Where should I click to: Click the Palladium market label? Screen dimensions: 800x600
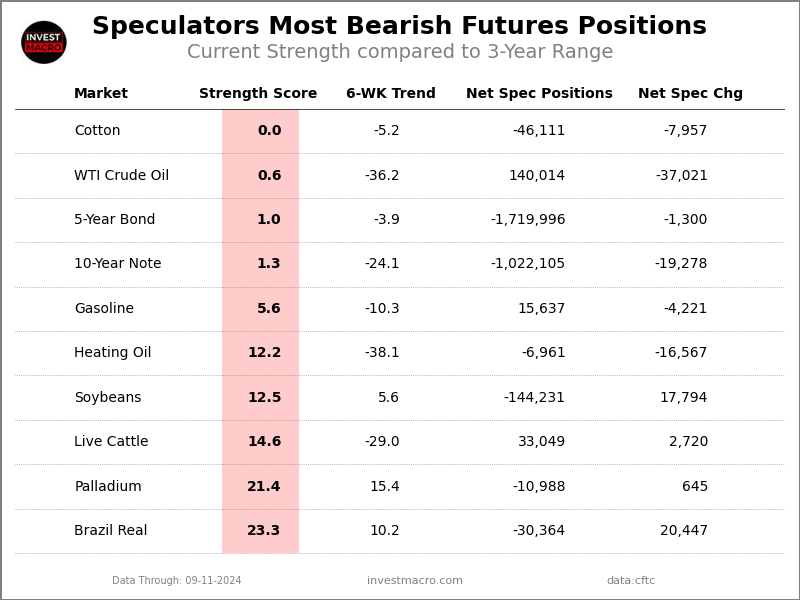point(108,487)
